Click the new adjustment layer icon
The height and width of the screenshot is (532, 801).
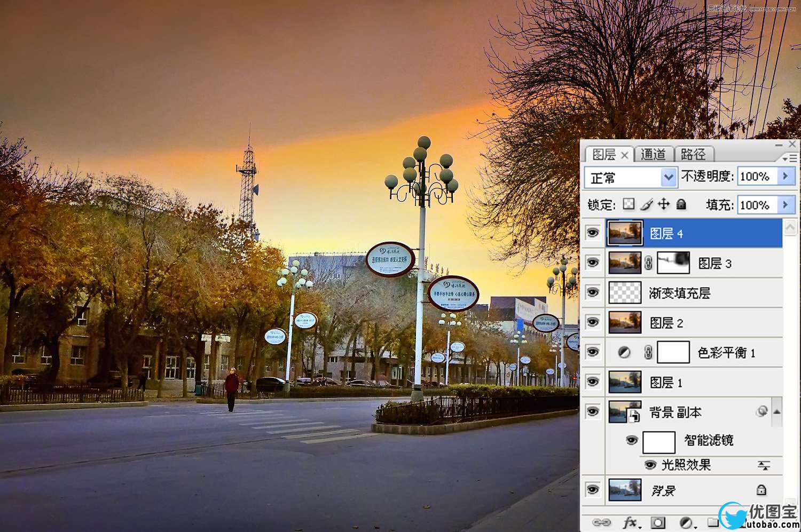point(687,522)
